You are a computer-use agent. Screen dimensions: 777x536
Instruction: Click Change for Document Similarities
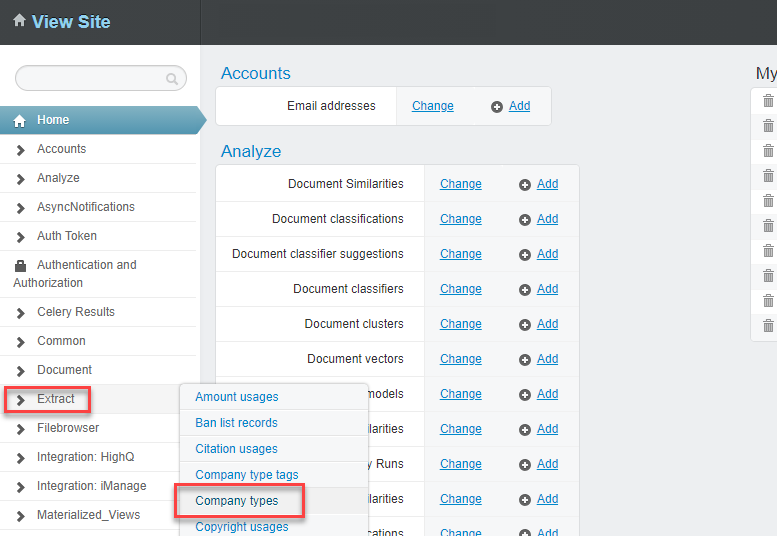(460, 184)
